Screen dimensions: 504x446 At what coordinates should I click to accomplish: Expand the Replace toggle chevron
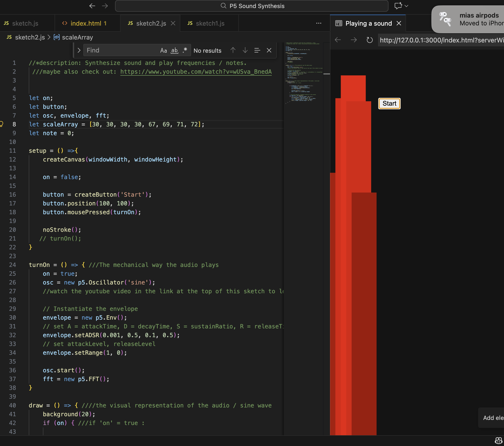click(x=79, y=50)
